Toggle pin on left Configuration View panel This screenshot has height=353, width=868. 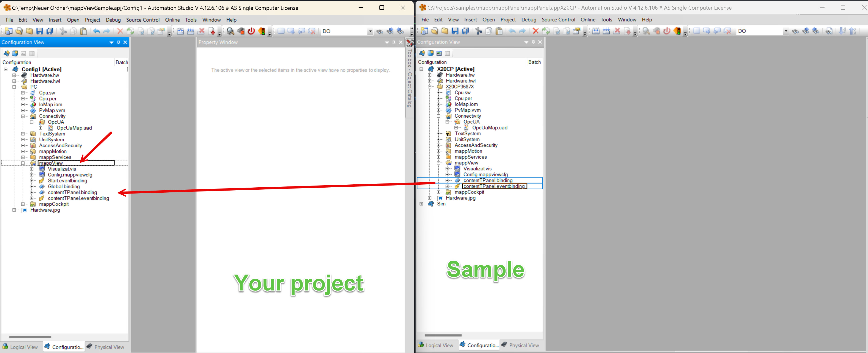coord(119,42)
